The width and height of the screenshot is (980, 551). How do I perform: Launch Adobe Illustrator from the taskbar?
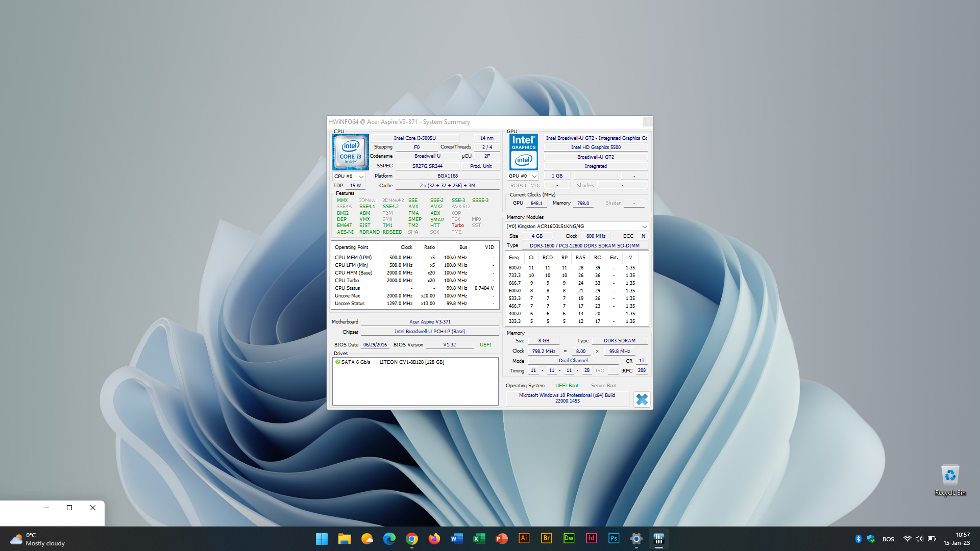(x=524, y=539)
